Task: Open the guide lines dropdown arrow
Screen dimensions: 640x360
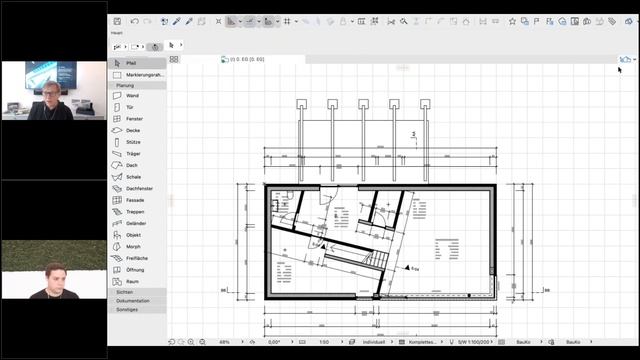Action: 240,22
